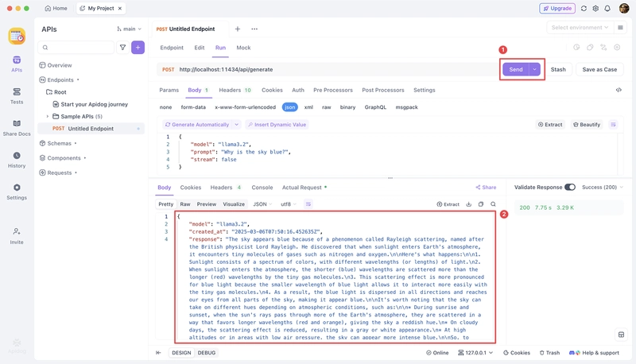
Task: Open the tab bar more options ellipsis
Action: (x=254, y=29)
